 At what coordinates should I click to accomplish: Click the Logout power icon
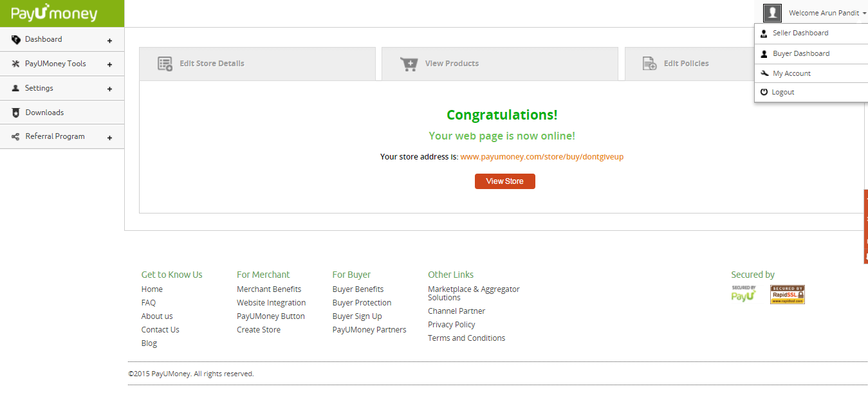pyautogui.click(x=764, y=92)
